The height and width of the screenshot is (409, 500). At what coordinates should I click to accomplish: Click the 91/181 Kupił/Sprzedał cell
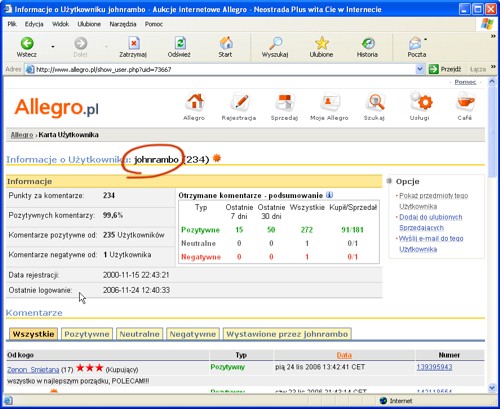point(352,230)
